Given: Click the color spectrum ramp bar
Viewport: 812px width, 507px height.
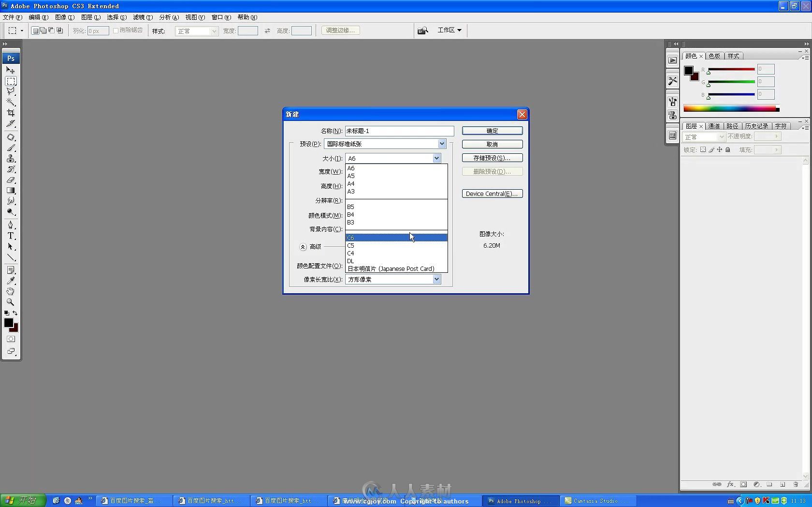Looking at the screenshot, I should (731, 109).
